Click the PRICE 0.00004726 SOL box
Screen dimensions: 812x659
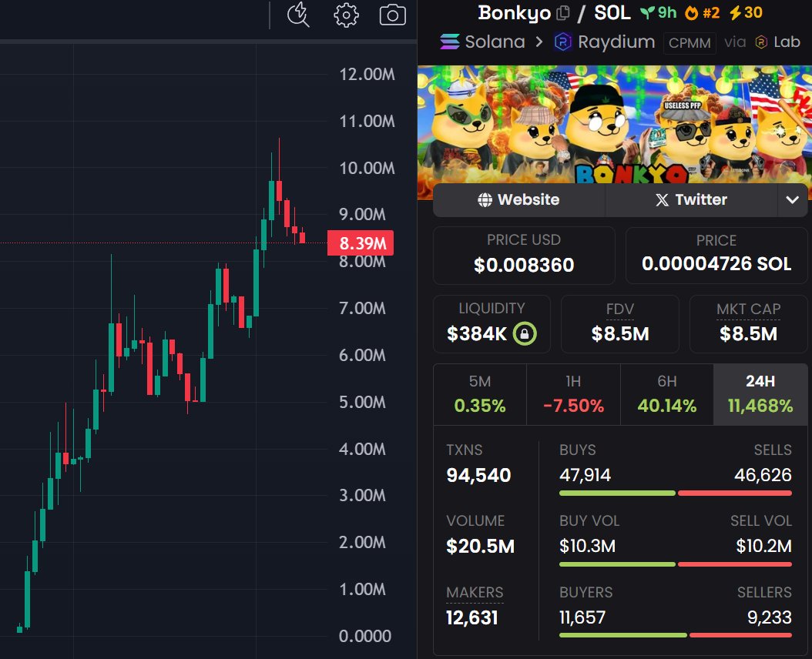click(x=716, y=256)
